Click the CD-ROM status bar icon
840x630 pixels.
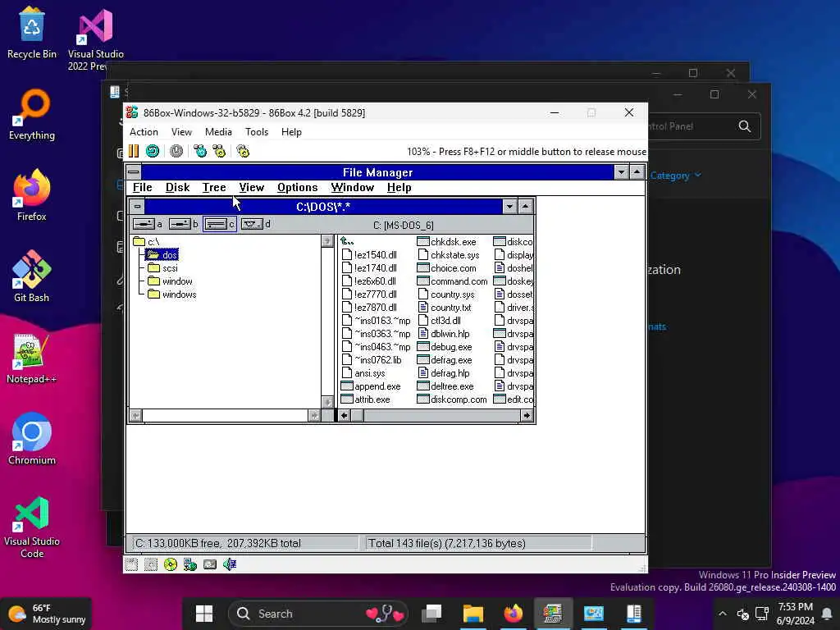coord(171,564)
